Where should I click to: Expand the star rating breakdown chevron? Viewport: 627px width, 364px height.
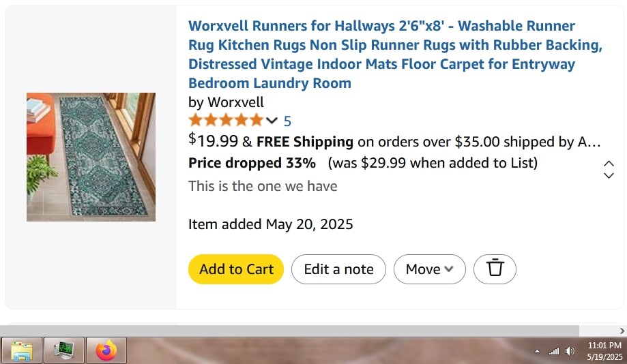point(272,120)
